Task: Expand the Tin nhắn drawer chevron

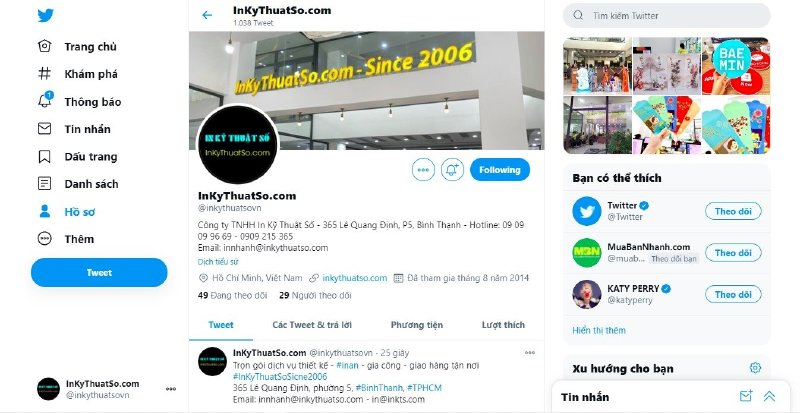Action: (x=769, y=396)
